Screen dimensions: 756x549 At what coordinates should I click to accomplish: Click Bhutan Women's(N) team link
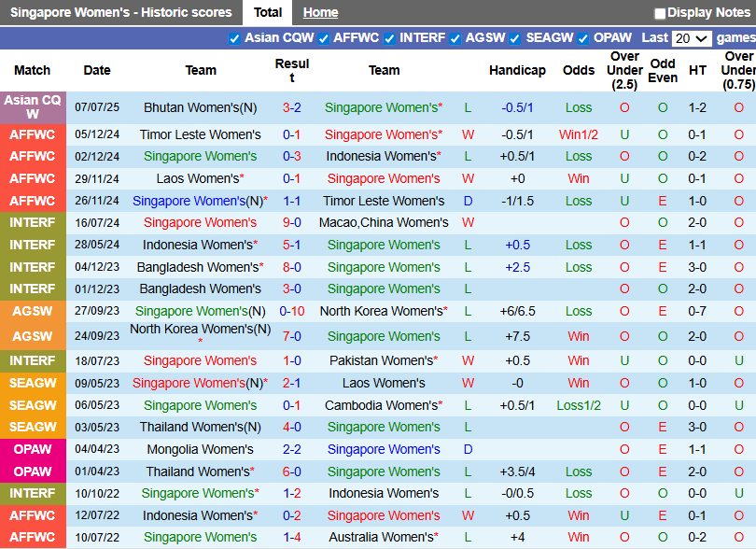coord(200,107)
